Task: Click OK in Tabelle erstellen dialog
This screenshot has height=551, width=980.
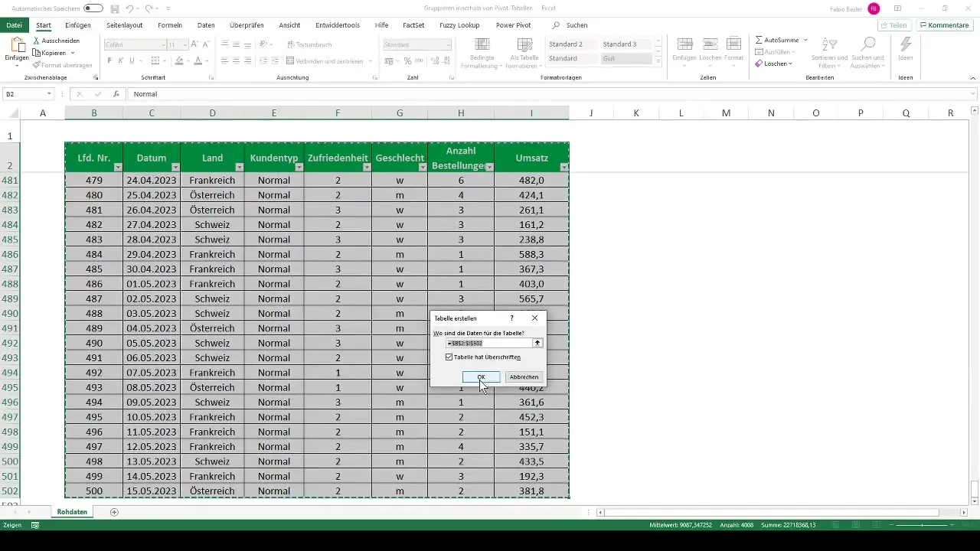Action: point(481,377)
